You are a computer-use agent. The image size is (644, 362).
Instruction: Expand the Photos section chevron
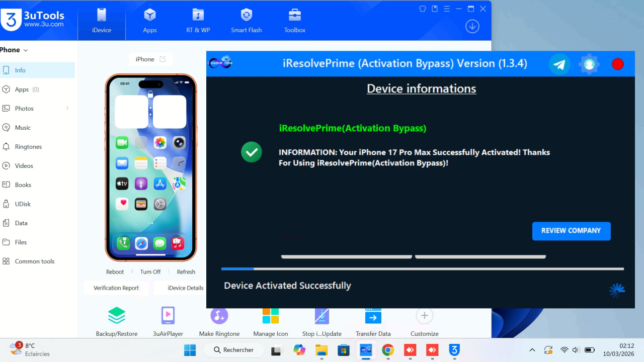(67, 109)
